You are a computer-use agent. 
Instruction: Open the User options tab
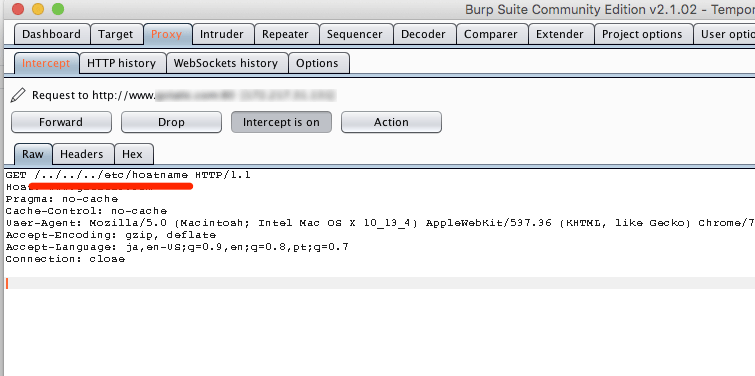[x=725, y=34]
